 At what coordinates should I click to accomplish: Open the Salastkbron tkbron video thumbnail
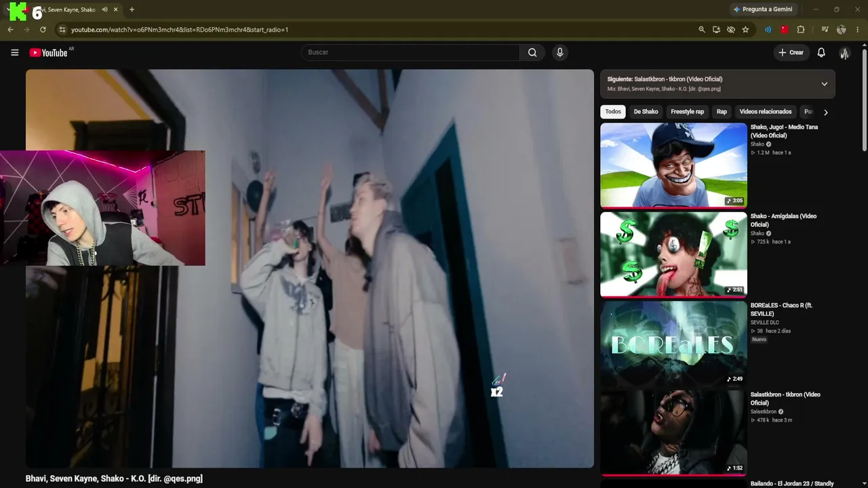673,432
